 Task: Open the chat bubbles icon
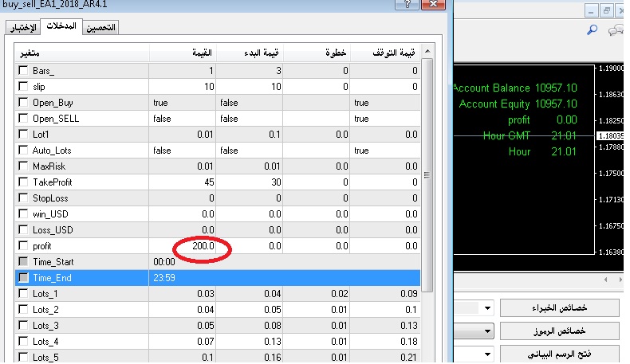point(616,30)
